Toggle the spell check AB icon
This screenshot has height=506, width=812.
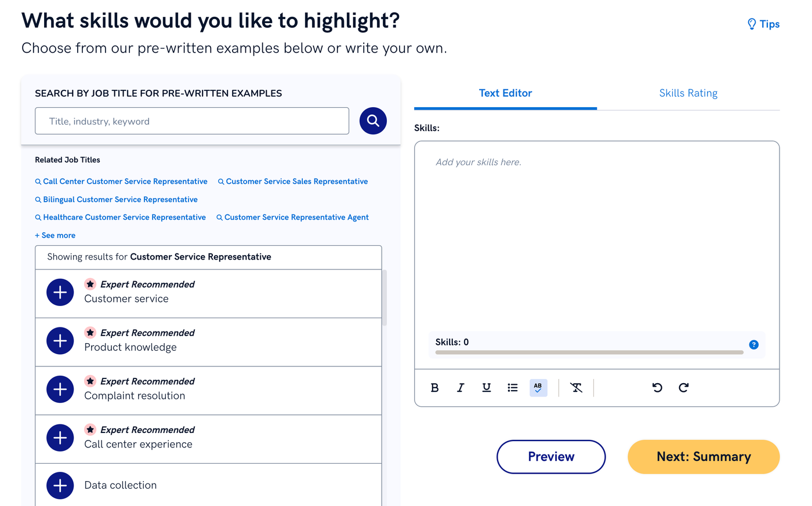click(538, 388)
